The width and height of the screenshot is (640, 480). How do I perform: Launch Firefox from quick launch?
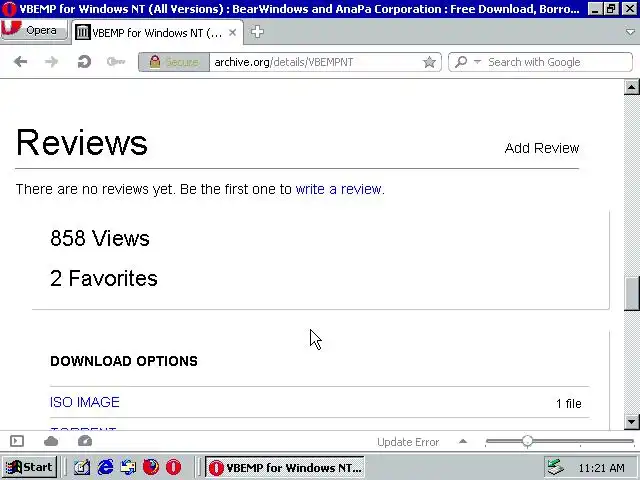[x=151, y=467]
